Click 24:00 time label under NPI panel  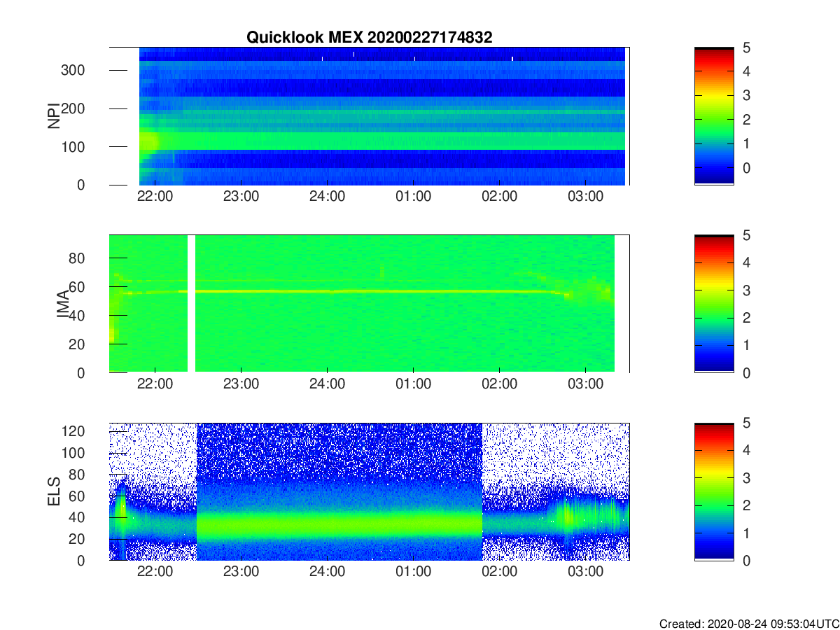[x=327, y=196]
